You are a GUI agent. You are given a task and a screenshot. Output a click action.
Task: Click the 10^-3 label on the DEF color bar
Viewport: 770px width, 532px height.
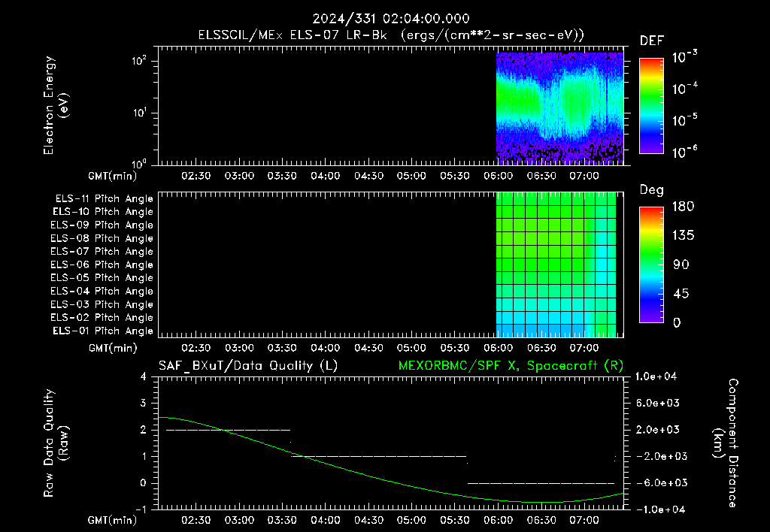click(x=684, y=56)
